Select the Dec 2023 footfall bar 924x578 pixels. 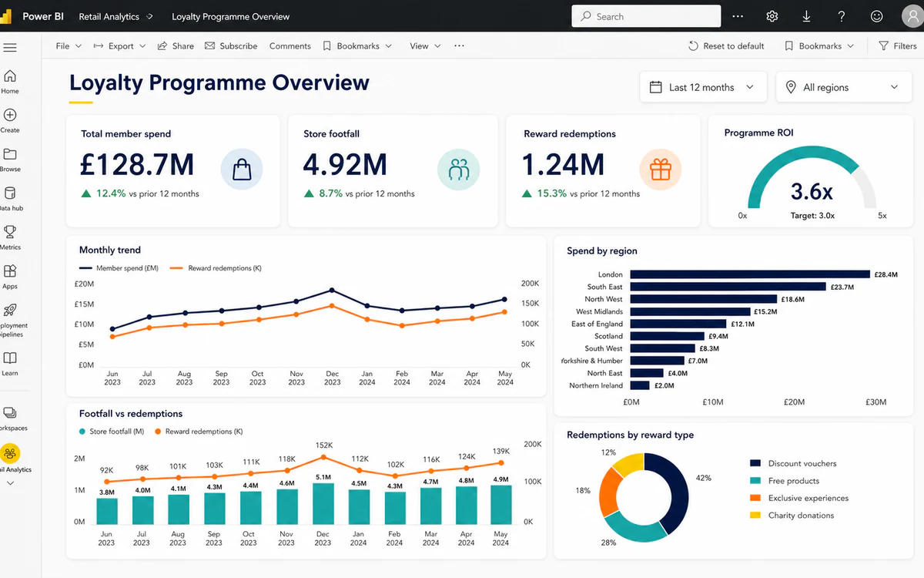pos(323,504)
